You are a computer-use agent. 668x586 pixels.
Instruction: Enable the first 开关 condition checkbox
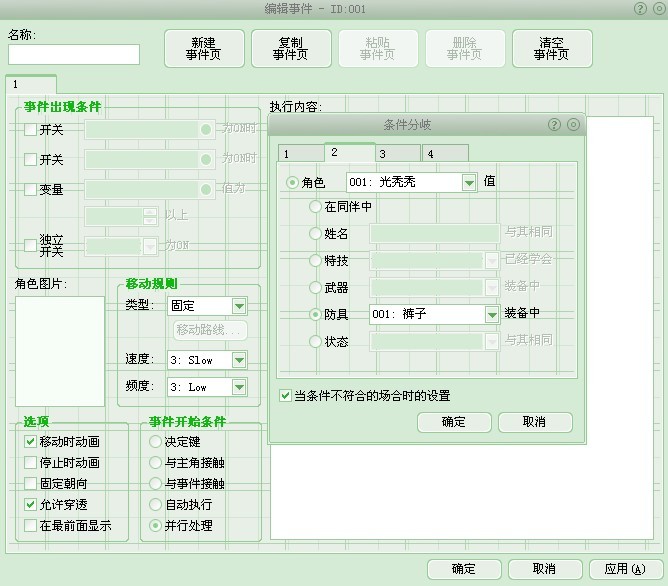[30, 129]
